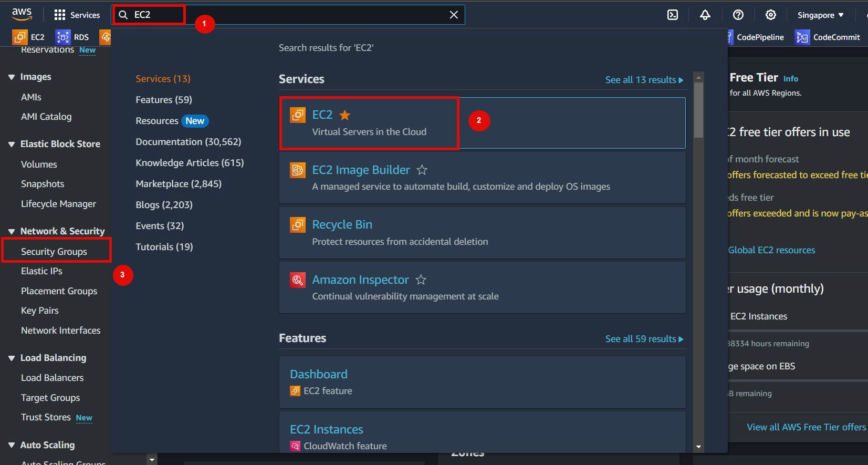Open Global EC2 resources link
The image size is (868, 465).
tap(771, 250)
